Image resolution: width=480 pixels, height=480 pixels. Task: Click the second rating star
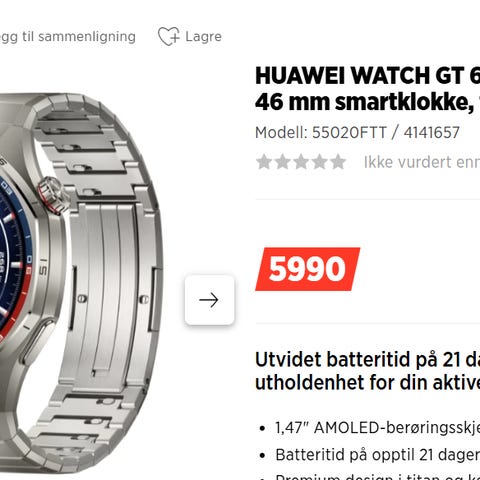283,162
